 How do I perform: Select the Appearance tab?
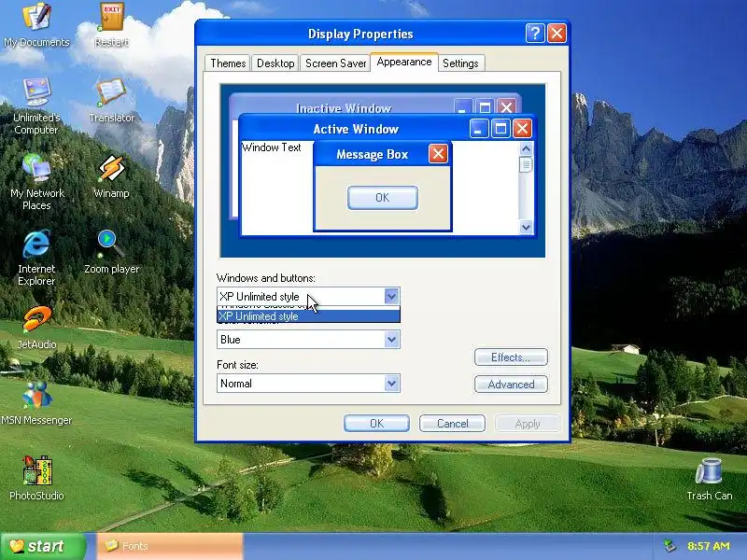[404, 62]
